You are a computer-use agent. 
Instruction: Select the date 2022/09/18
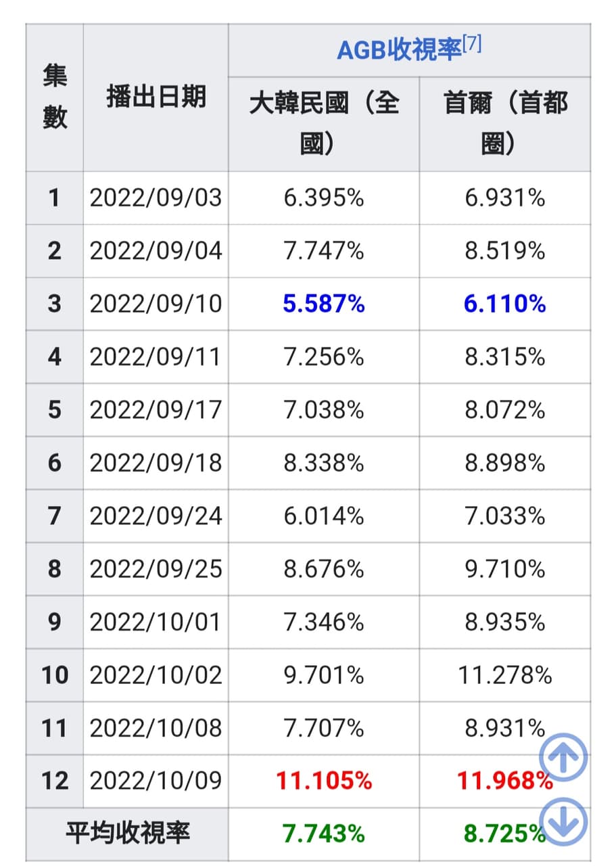pos(156,463)
